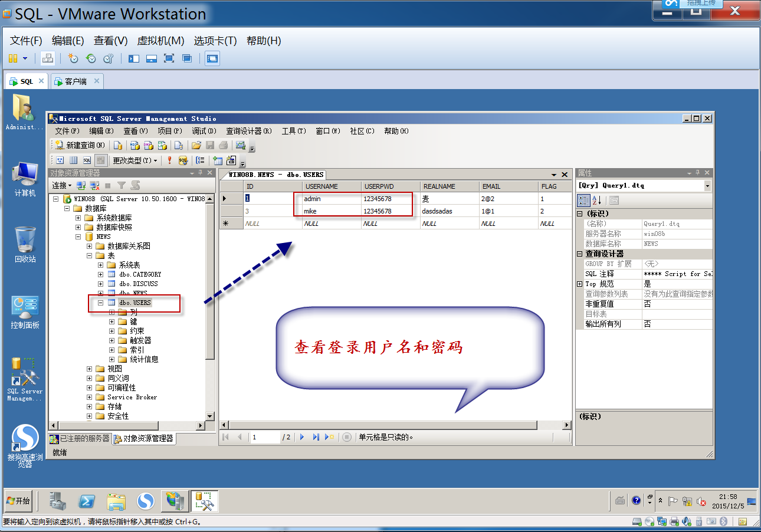Click the mike cell in USERNAME column
The width and height of the screenshot is (761, 532).
(332, 211)
